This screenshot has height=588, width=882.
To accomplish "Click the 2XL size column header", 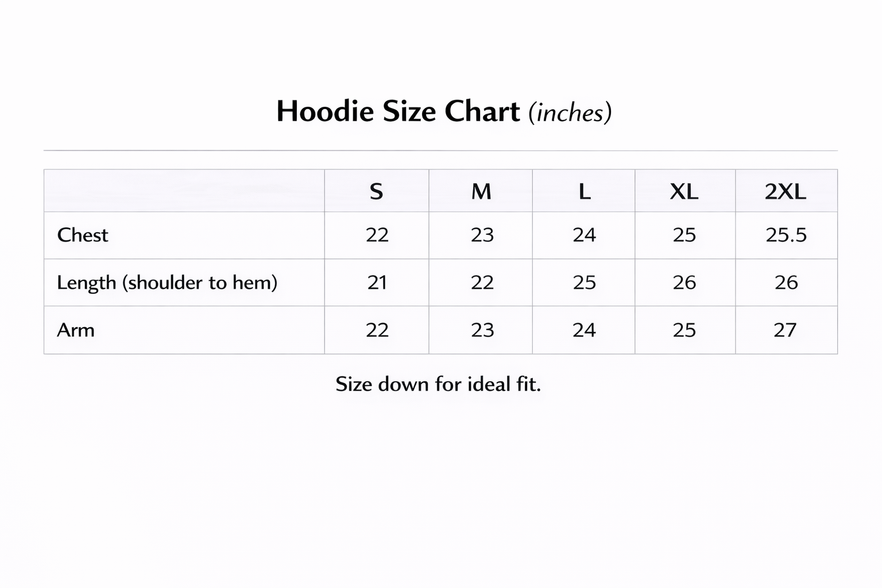I will pos(786,191).
